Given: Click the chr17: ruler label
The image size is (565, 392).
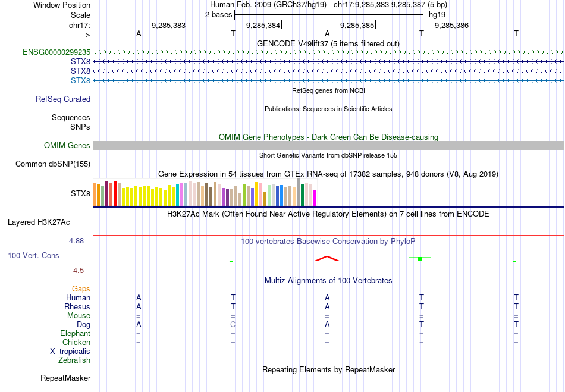Looking at the screenshot, I should 80,25.
